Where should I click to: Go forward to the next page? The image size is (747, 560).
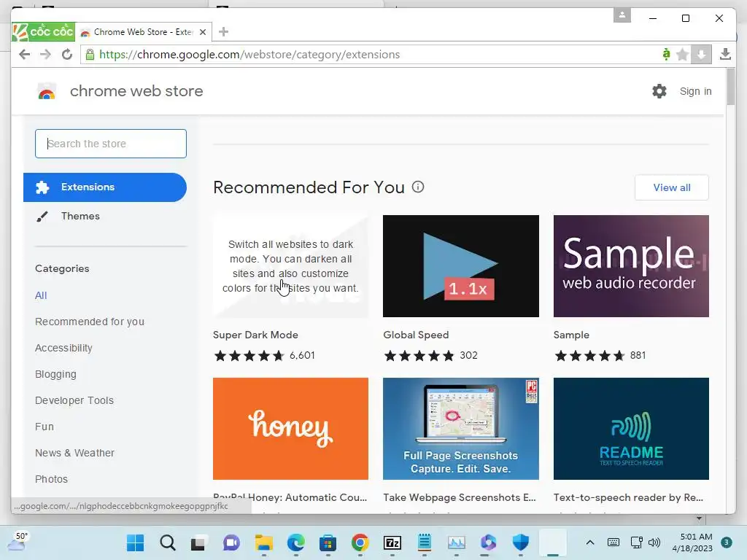point(45,54)
